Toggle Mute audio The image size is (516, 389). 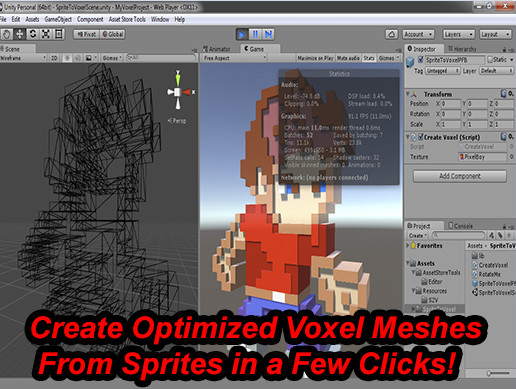tap(348, 58)
